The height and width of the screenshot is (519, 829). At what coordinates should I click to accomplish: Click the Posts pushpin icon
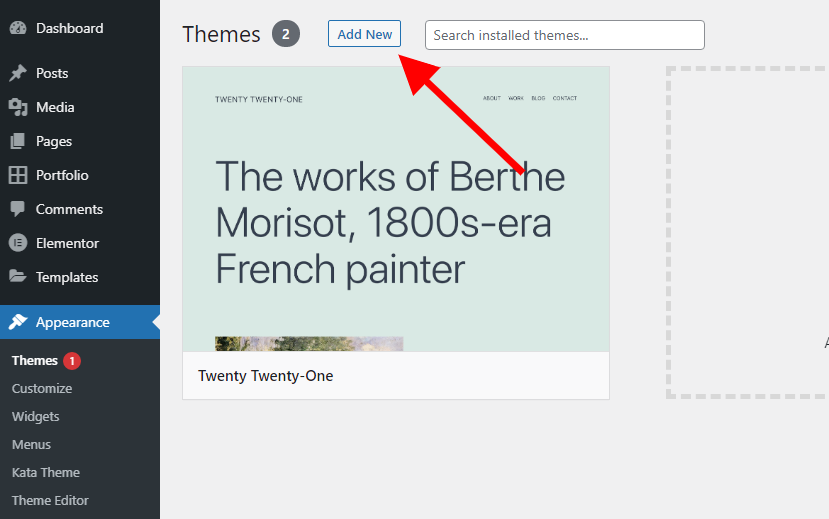click(18, 73)
